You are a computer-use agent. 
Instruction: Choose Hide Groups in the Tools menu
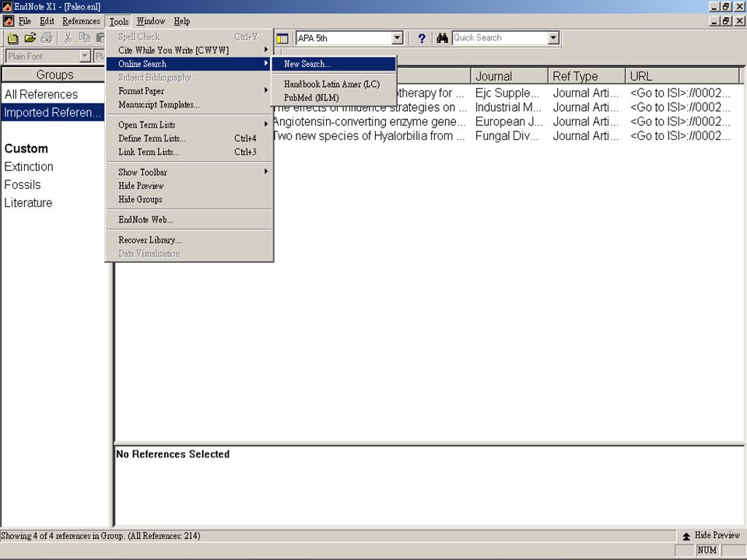[189, 199]
